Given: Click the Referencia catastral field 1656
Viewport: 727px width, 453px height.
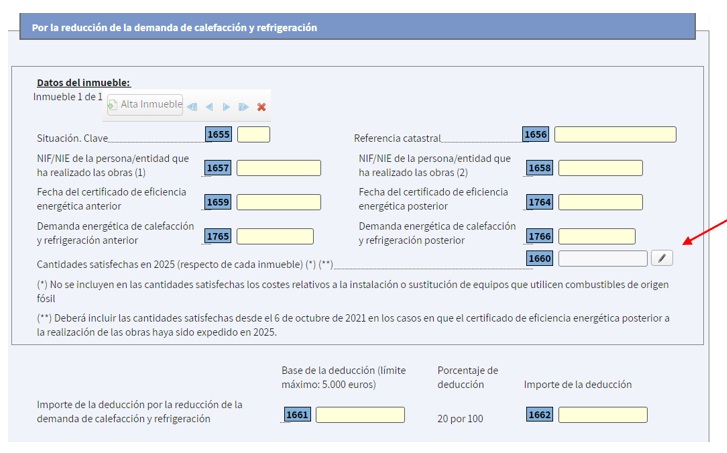Looking at the screenshot, I should [615, 135].
